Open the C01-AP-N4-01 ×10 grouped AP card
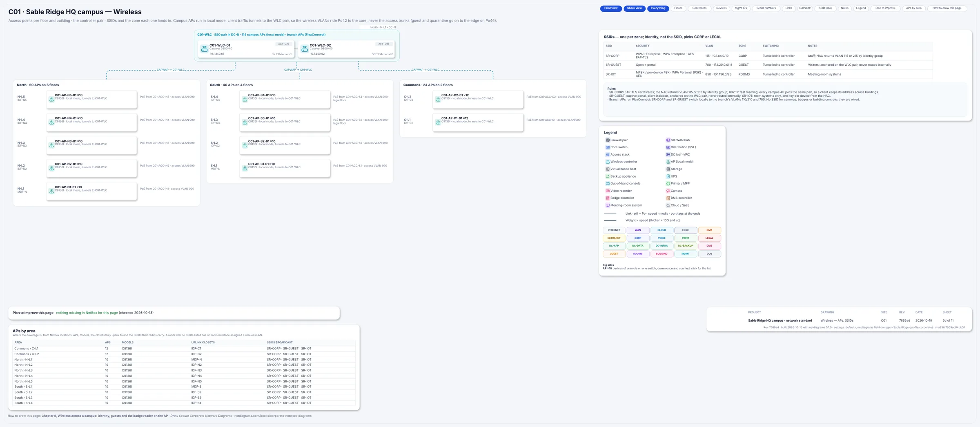980x427 pixels. tap(91, 122)
